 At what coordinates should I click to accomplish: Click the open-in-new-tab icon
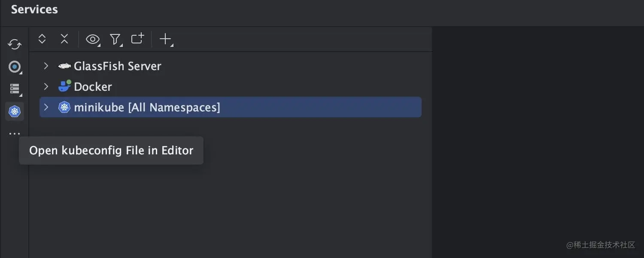coord(137,39)
